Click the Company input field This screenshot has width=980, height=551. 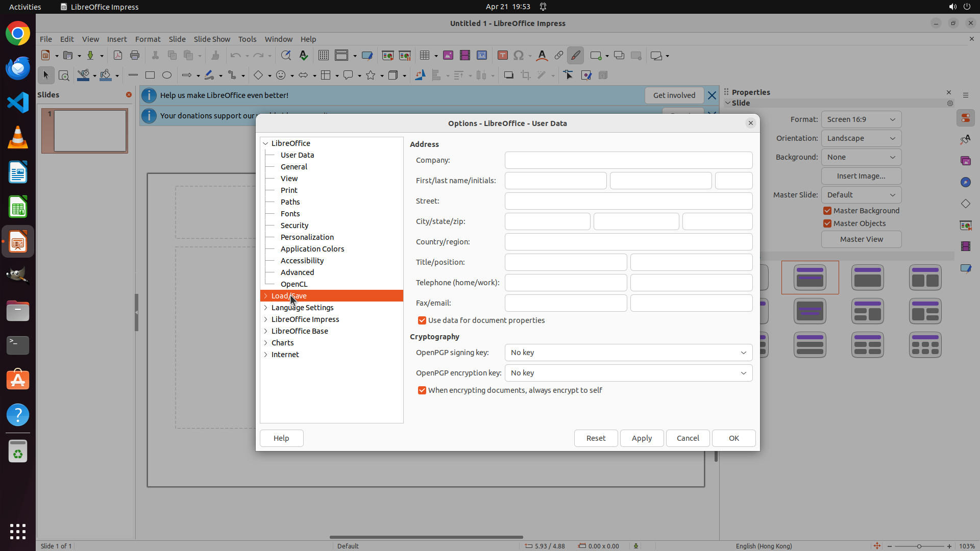coord(628,160)
